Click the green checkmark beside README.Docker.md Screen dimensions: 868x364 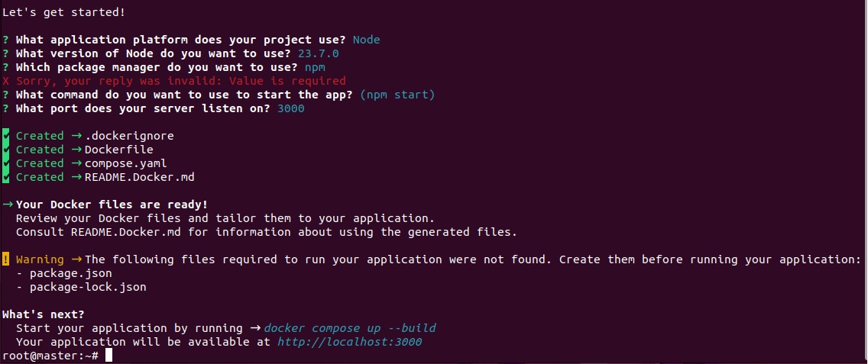click(x=6, y=177)
